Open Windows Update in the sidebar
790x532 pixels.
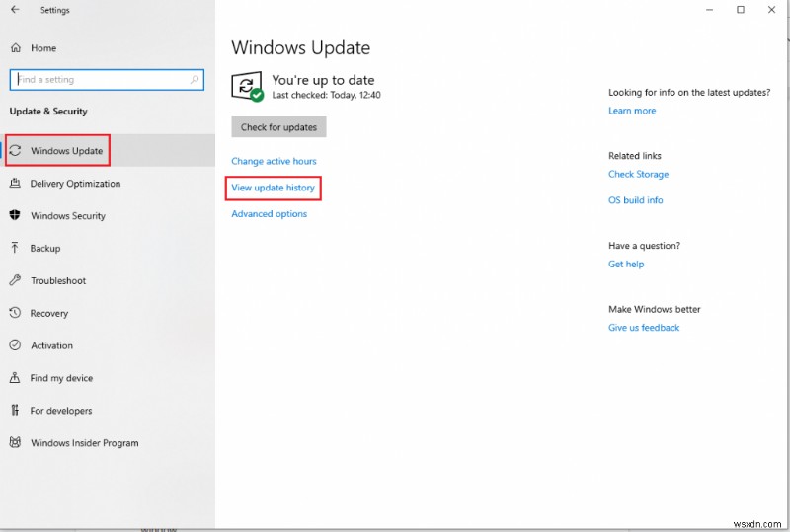pos(108,150)
